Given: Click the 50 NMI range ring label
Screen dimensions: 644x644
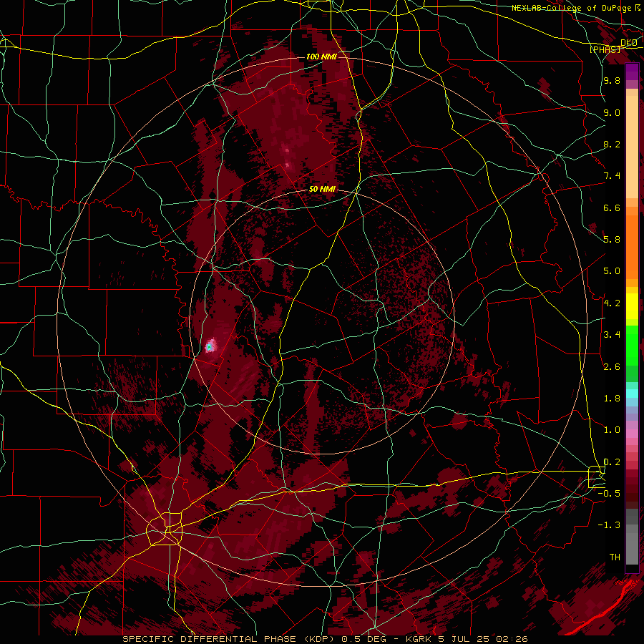Looking at the screenshot, I should (x=323, y=189).
